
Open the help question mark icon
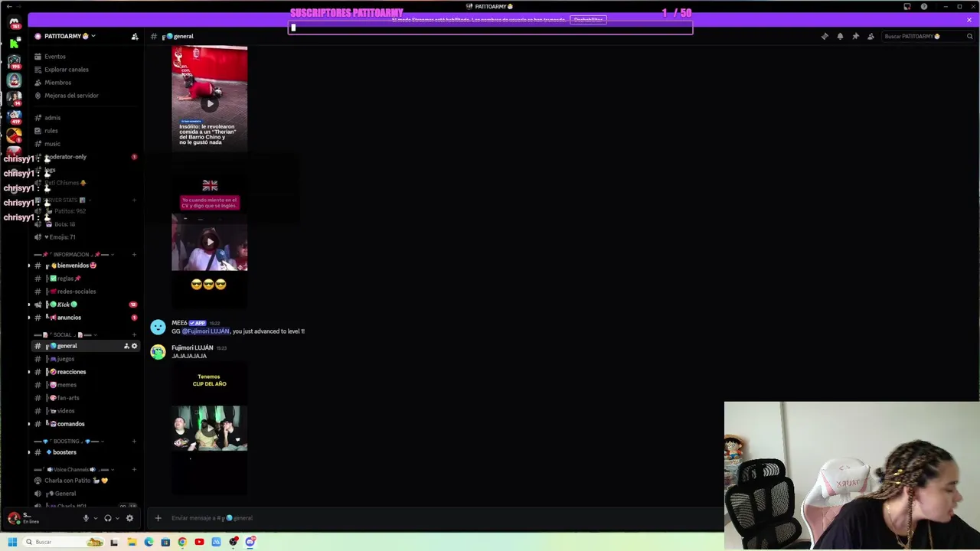(924, 7)
